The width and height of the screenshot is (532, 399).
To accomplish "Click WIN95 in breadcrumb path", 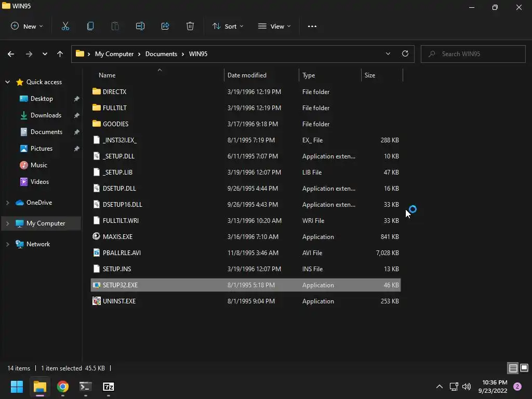I will pyautogui.click(x=198, y=54).
